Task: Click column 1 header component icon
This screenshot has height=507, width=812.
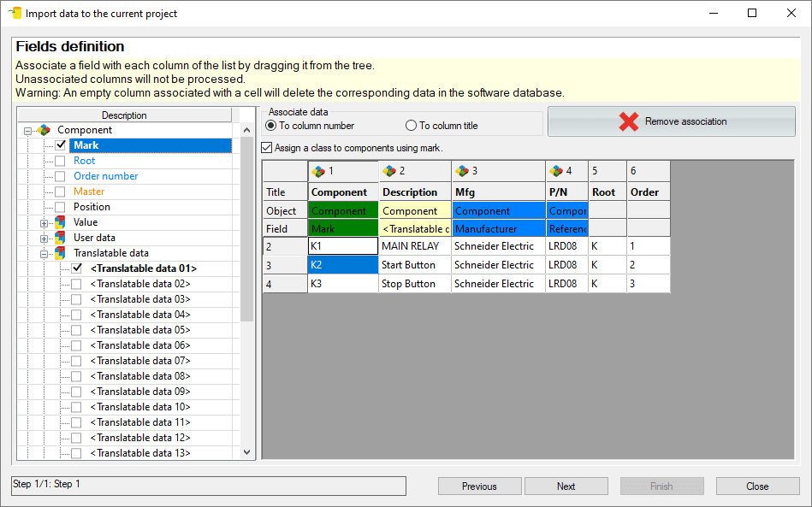Action: point(318,171)
